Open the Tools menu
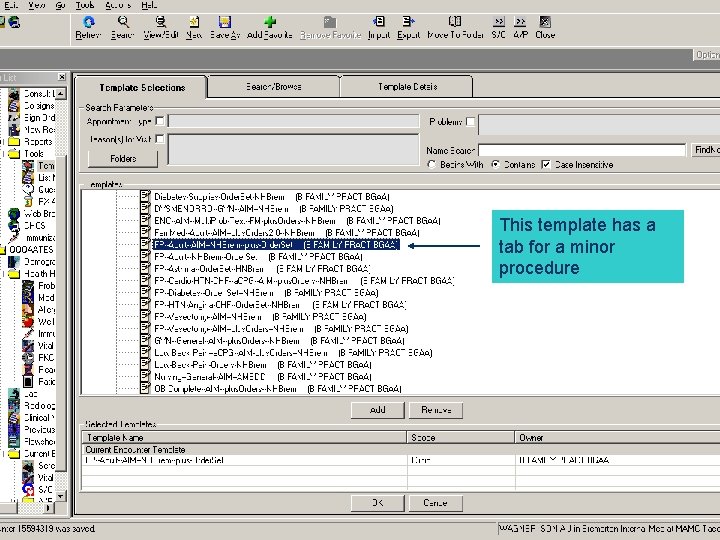 [84, 5]
